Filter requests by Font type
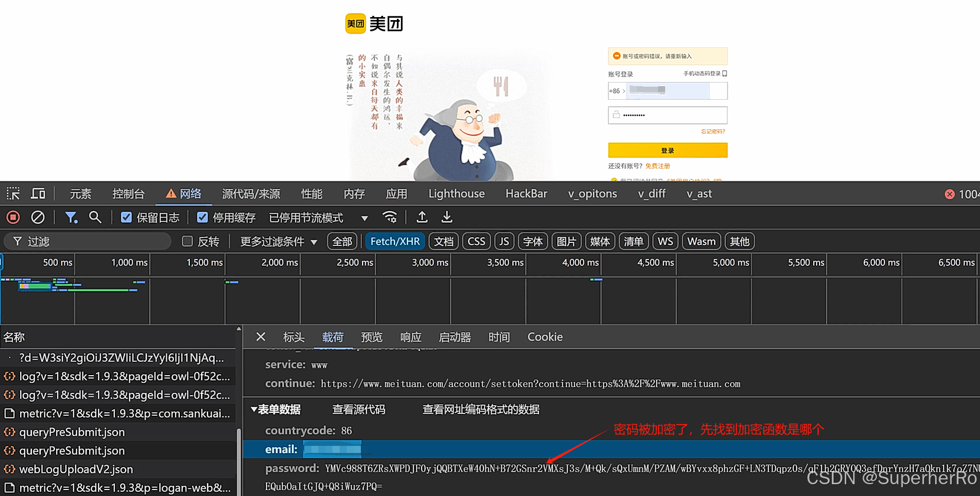Image resolution: width=980 pixels, height=496 pixels. 533,241
